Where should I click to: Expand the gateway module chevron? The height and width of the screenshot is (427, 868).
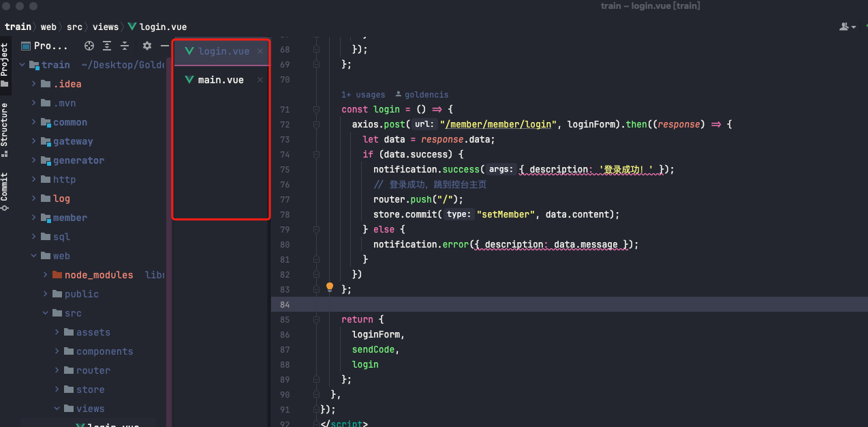tap(34, 141)
